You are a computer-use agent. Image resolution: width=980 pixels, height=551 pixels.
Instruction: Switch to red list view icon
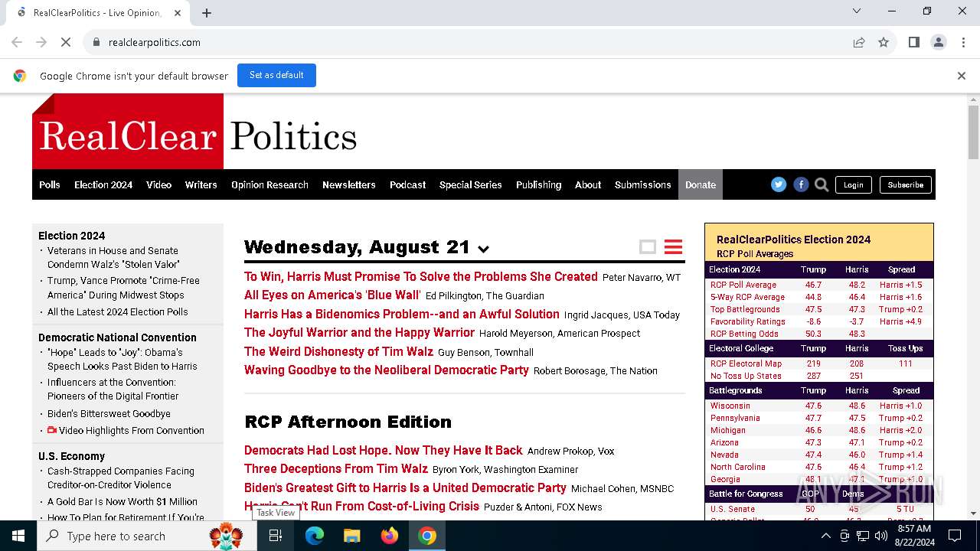coord(673,246)
